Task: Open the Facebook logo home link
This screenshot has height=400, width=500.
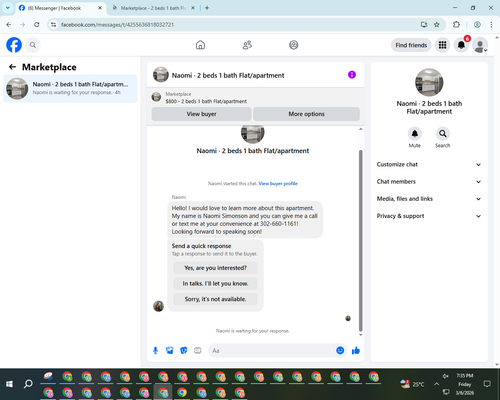Action: point(14,45)
